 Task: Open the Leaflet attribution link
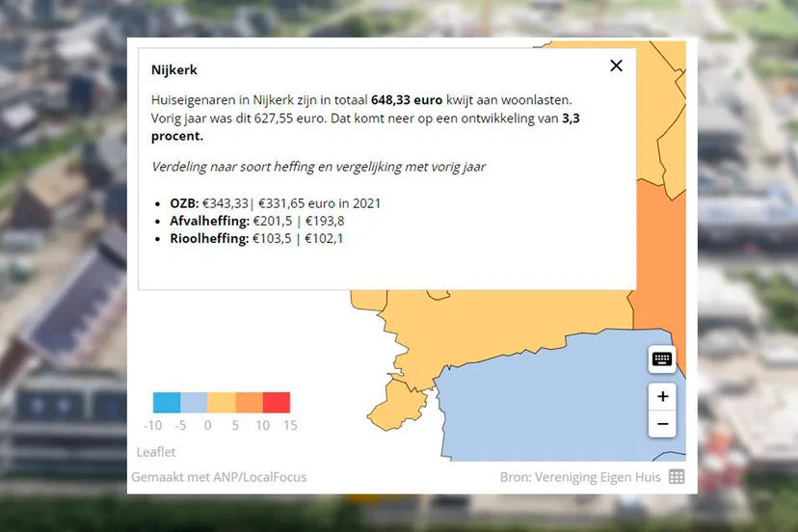[156, 452]
